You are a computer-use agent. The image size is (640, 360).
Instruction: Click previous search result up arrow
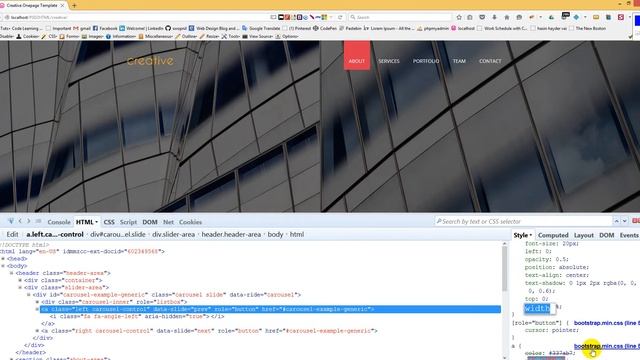click(x=616, y=221)
